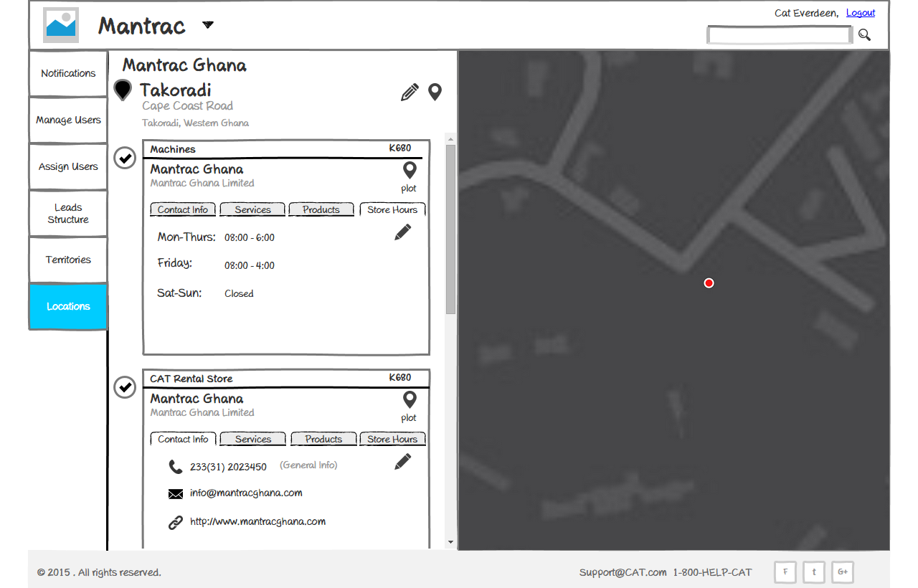Viewport: 918px width, 588px height.
Task: Open Contact Info tab in Machines card
Action: click(183, 209)
